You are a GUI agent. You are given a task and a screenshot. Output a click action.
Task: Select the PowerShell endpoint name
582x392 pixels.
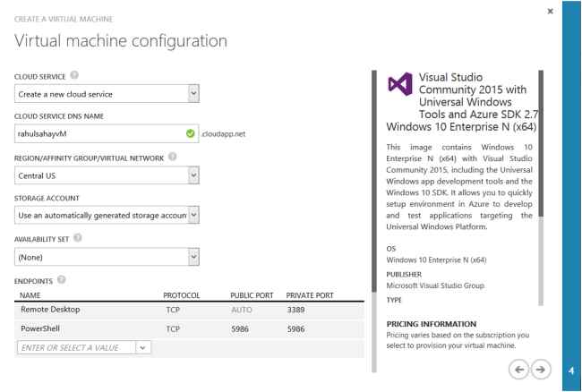(x=40, y=328)
